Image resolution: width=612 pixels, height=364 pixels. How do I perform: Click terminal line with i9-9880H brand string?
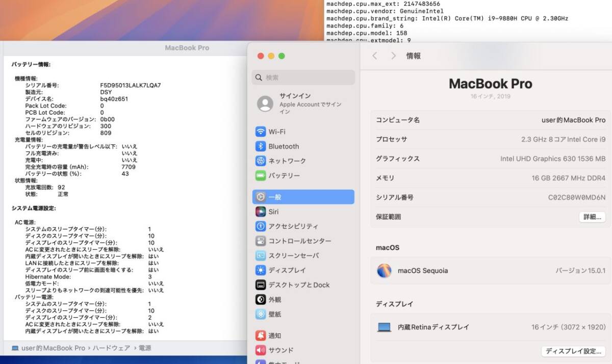click(x=447, y=18)
